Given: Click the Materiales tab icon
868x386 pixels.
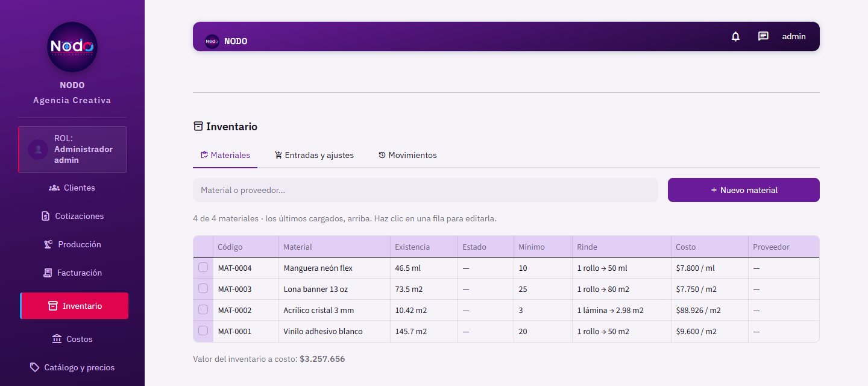Looking at the screenshot, I should (x=204, y=155).
